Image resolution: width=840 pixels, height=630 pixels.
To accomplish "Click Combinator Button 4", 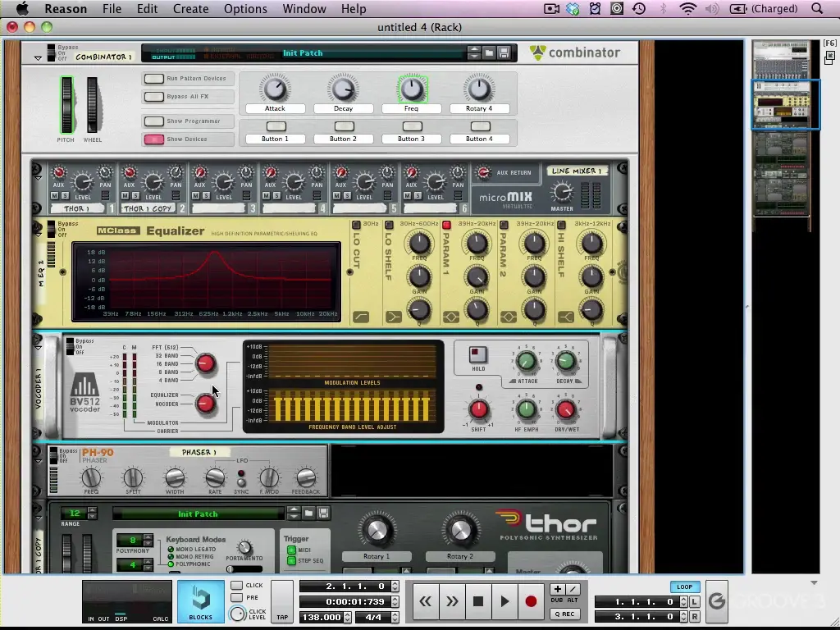I will [480, 126].
